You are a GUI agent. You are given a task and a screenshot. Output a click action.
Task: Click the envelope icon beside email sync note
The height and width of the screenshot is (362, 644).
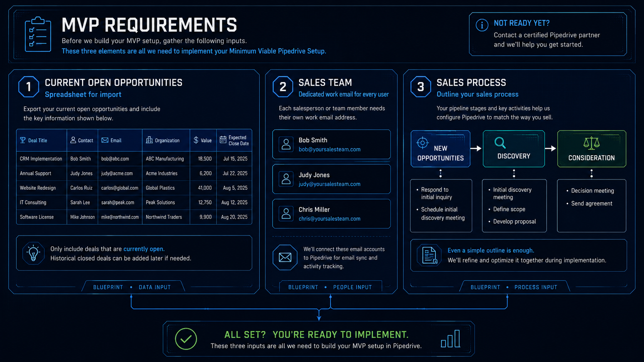[285, 257]
